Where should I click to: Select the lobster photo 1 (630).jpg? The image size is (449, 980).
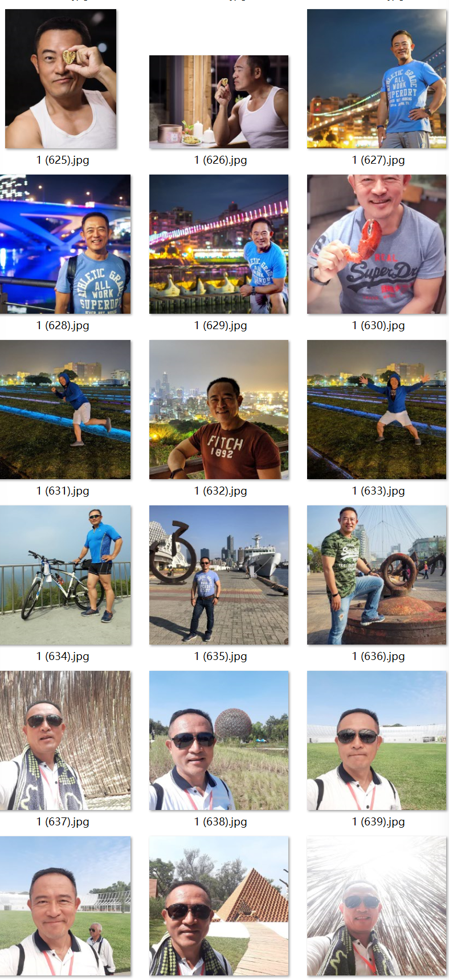tap(377, 244)
